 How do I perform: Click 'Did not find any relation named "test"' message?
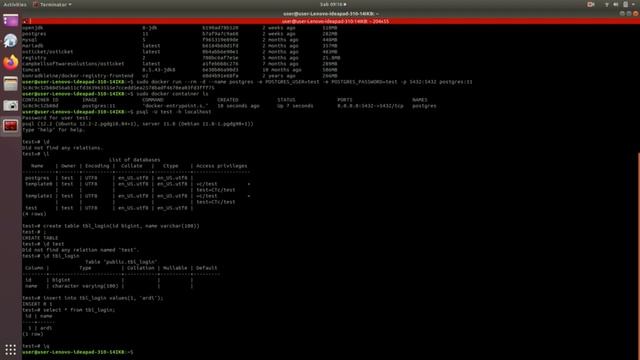81,250
